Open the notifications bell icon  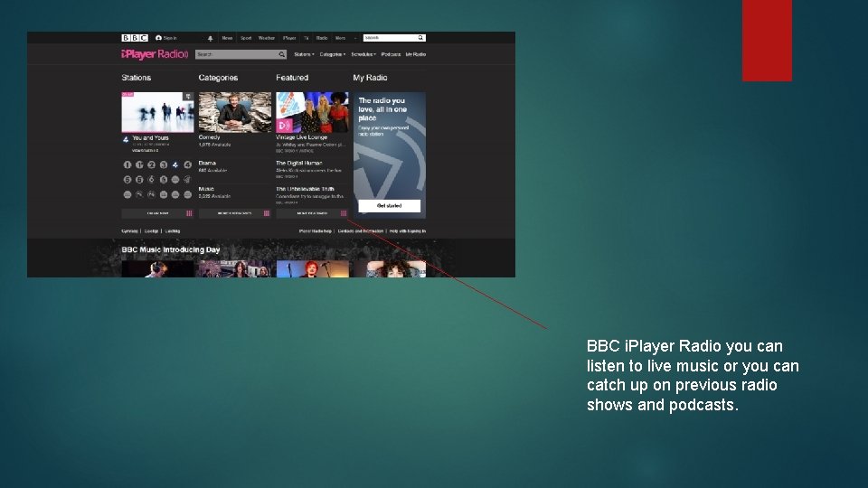pos(211,38)
